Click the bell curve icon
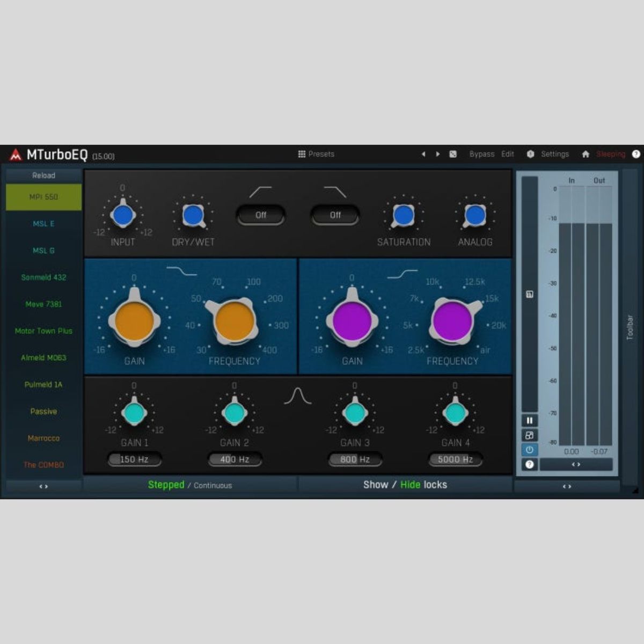 (x=297, y=396)
